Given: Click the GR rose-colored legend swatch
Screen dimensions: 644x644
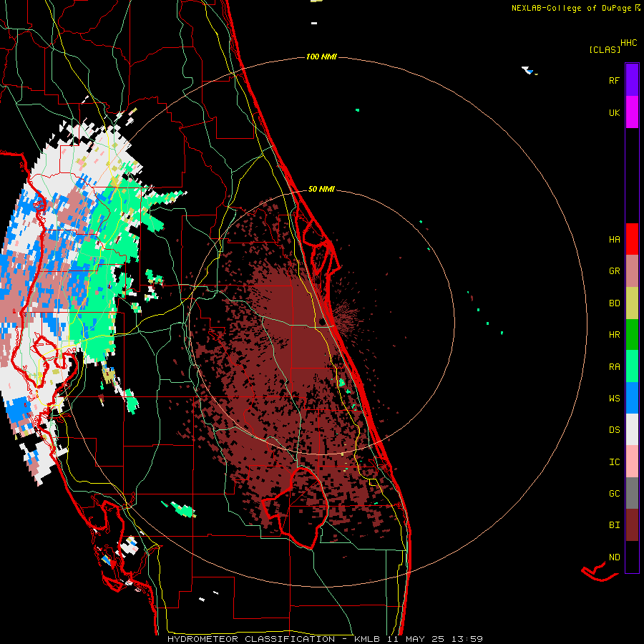Looking at the screenshot, I should 632,270.
